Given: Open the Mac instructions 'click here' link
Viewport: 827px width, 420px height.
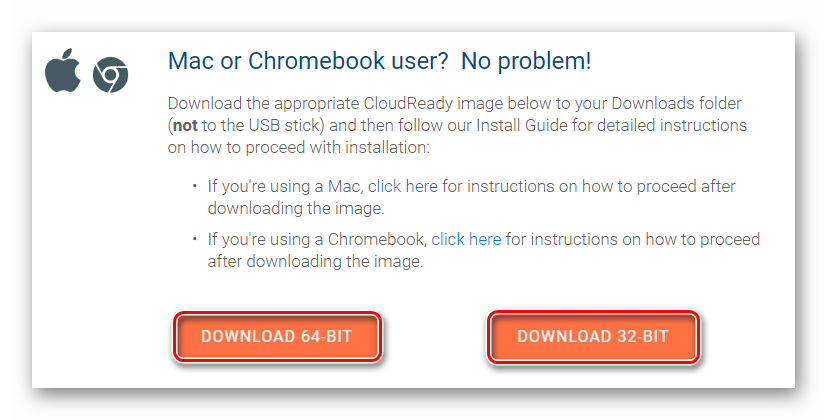Looking at the screenshot, I should [x=402, y=187].
